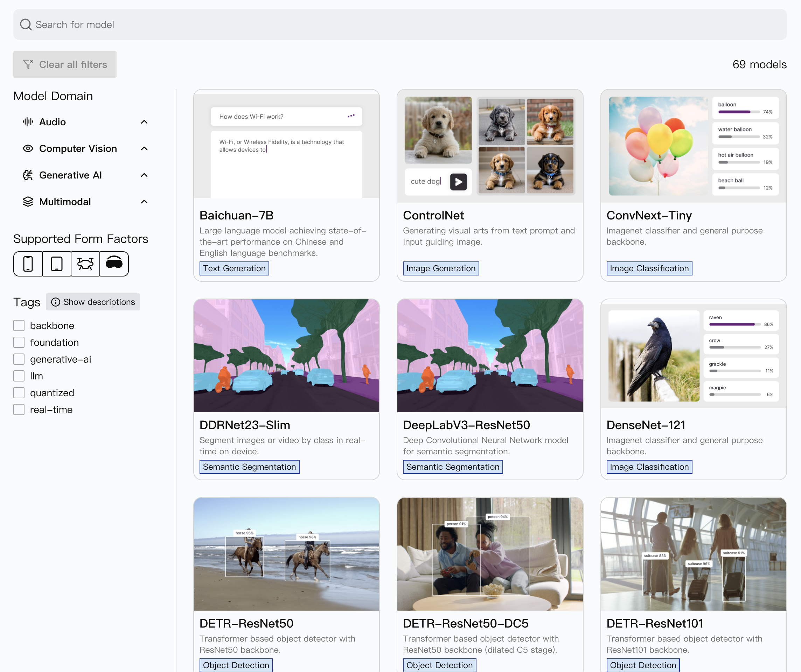Collapse the Computer Vision domain chevron
801x672 pixels.
click(x=144, y=149)
